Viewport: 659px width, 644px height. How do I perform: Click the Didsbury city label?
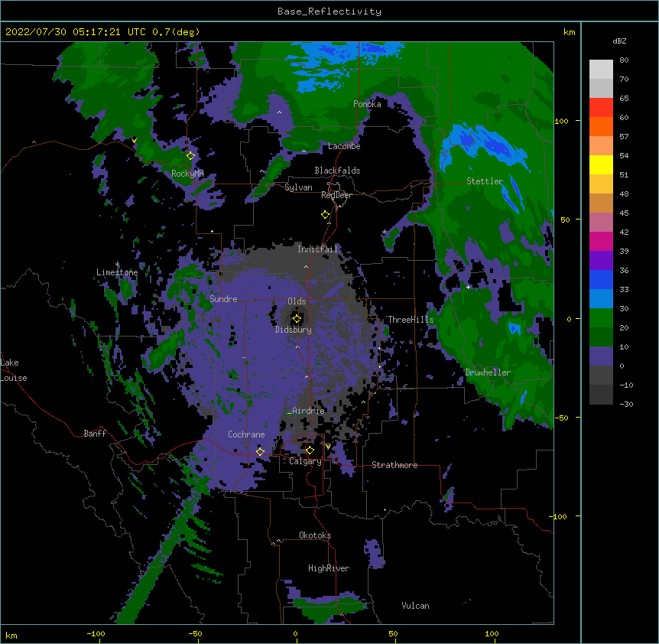[293, 330]
